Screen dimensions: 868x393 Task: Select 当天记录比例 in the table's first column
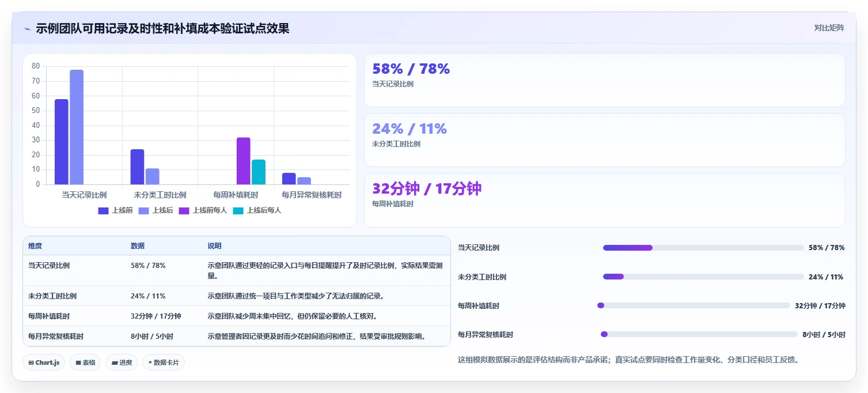coord(49,266)
